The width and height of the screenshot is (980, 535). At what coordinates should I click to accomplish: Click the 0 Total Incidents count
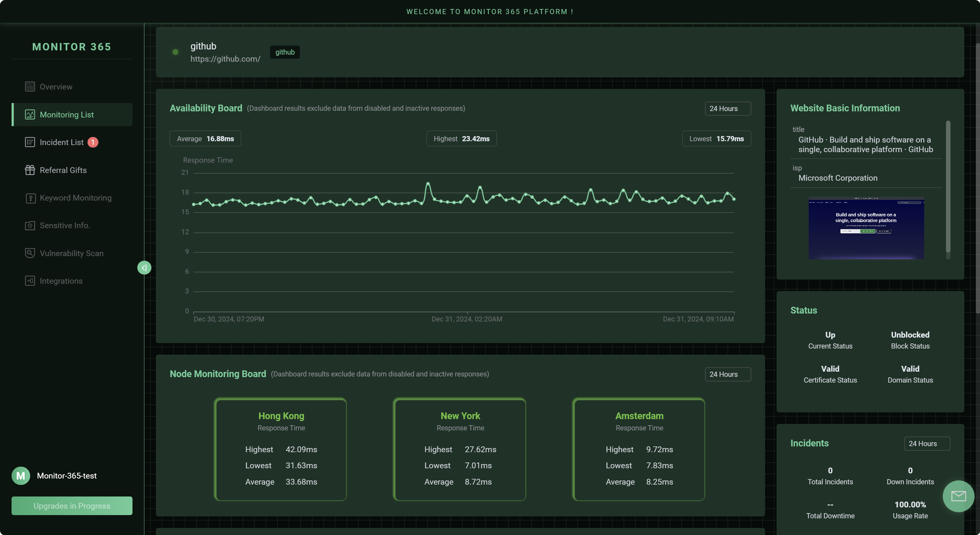click(830, 471)
